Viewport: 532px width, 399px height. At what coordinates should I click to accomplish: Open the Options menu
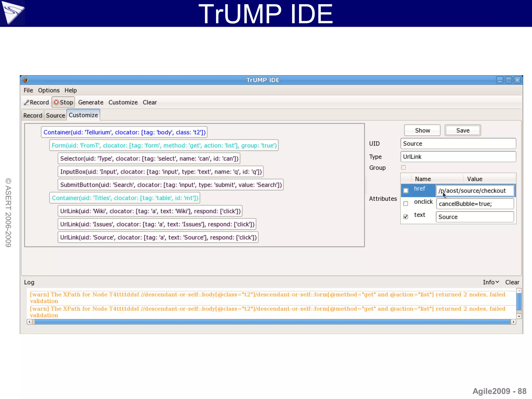click(49, 90)
